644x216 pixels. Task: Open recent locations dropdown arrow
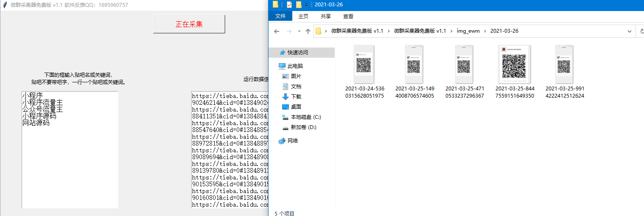click(x=299, y=31)
